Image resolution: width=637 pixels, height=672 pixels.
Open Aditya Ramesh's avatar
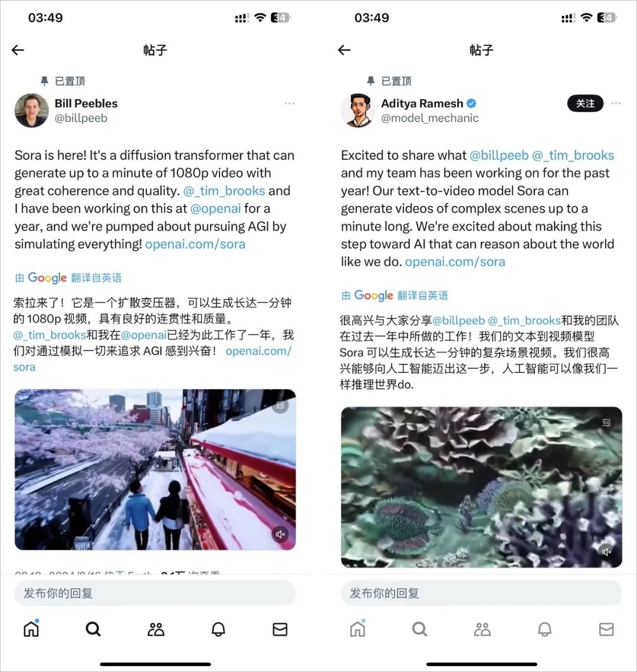(358, 110)
